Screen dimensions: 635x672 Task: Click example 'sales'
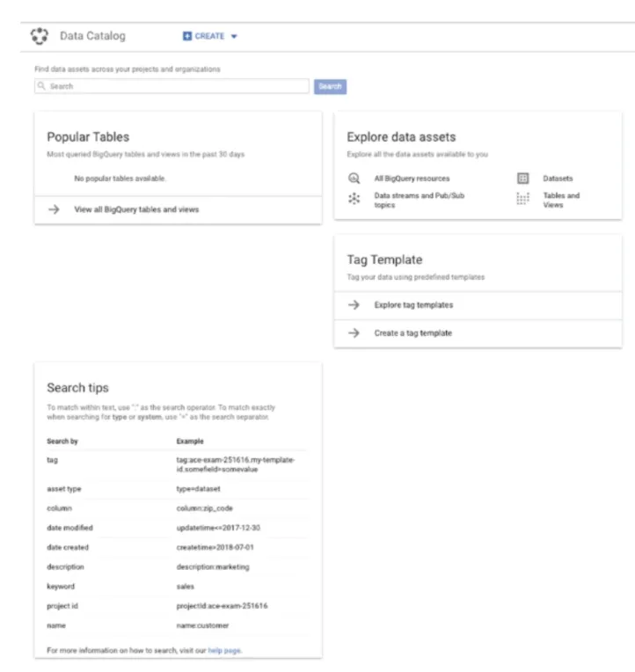tap(185, 587)
